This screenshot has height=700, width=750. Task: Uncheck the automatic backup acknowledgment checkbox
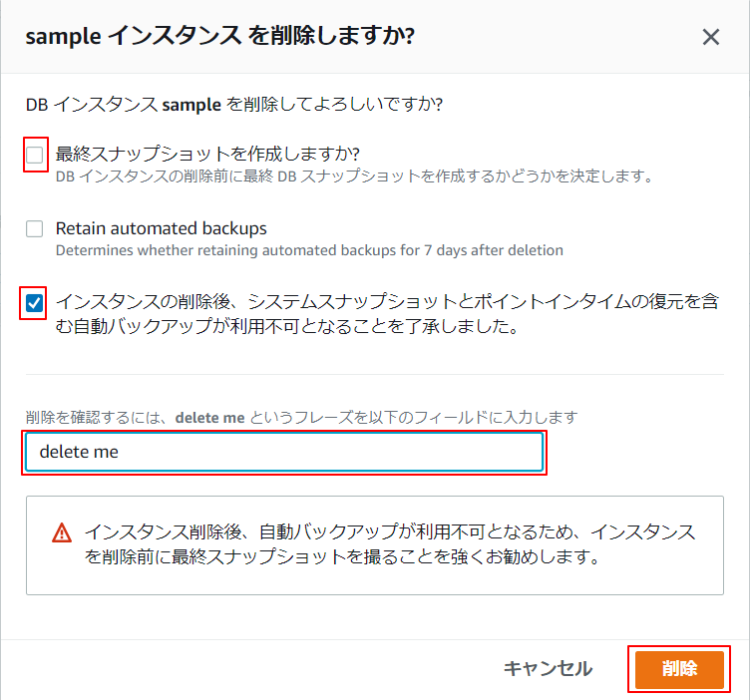35,303
